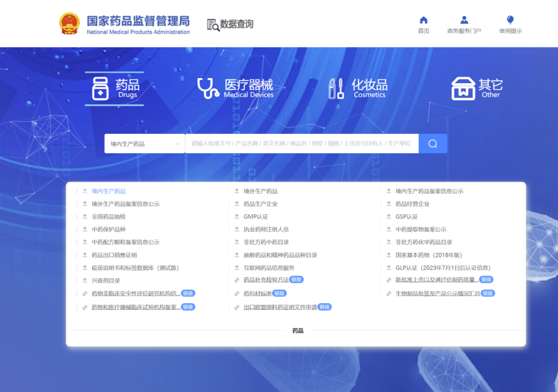Click the blue magnifier search button
This screenshot has height=392, width=558.
tap(433, 144)
